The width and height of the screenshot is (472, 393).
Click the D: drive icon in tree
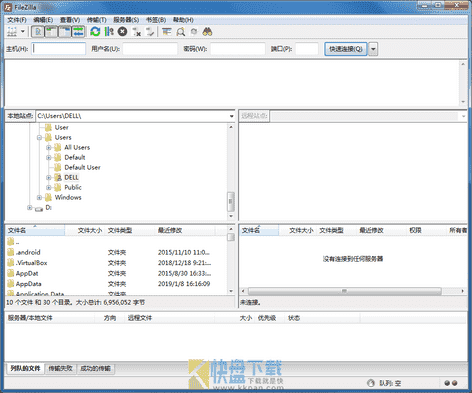point(39,208)
